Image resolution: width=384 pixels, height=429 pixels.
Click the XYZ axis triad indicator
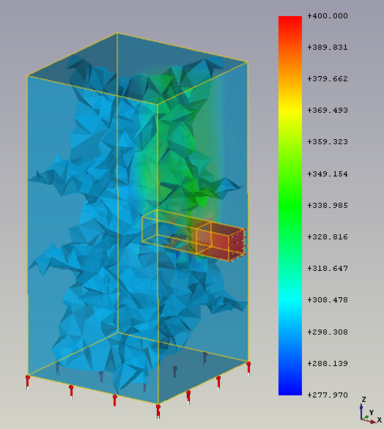370,411
